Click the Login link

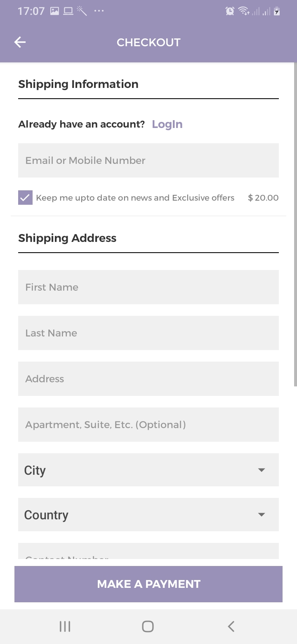pyautogui.click(x=167, y=124)
